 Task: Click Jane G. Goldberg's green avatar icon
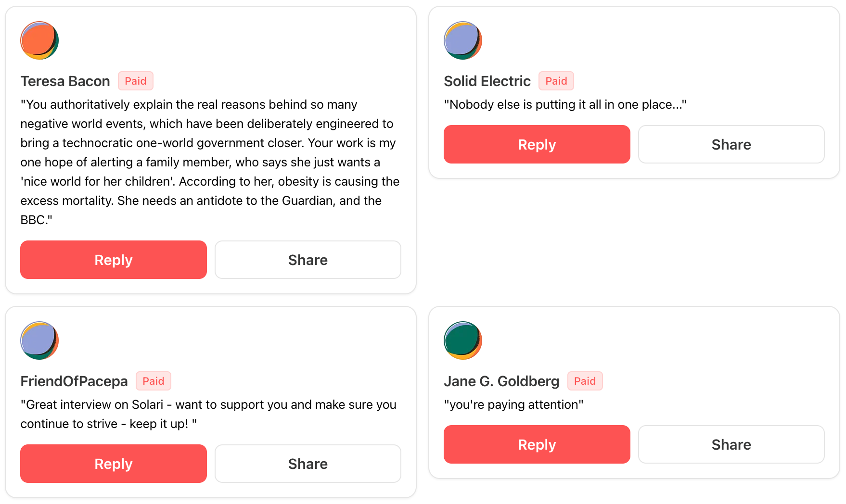pyautogui.click(x=462, y=340)
